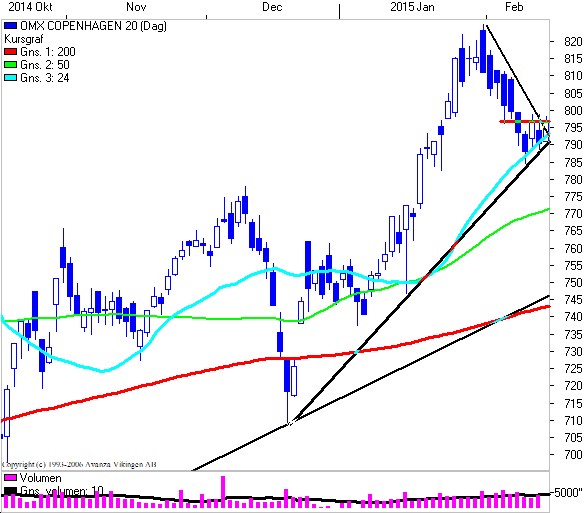
Task: Click the 710 price axis value
Action: (573, 420)
